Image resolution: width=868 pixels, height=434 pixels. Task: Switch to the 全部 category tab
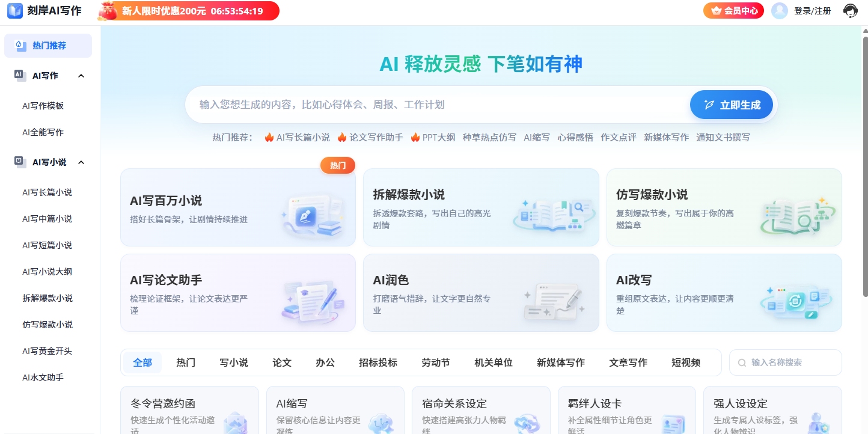[142, 362]
